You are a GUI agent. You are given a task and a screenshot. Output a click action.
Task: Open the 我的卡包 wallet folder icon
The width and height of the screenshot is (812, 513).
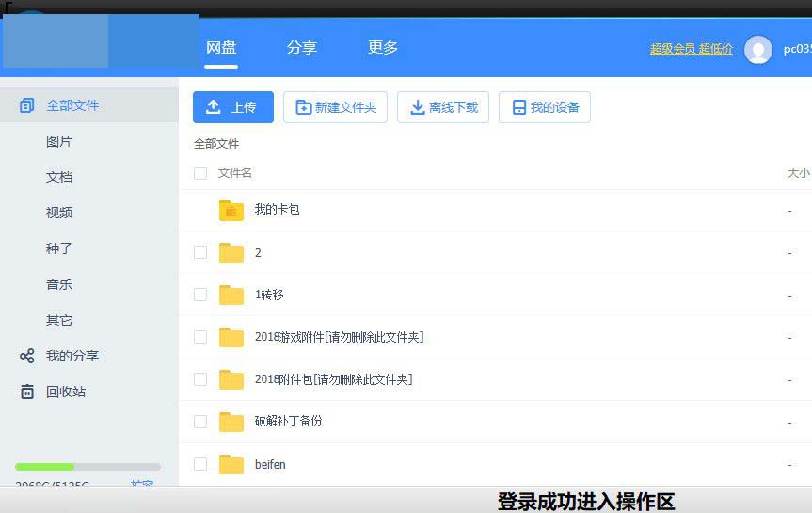(231, 211)
